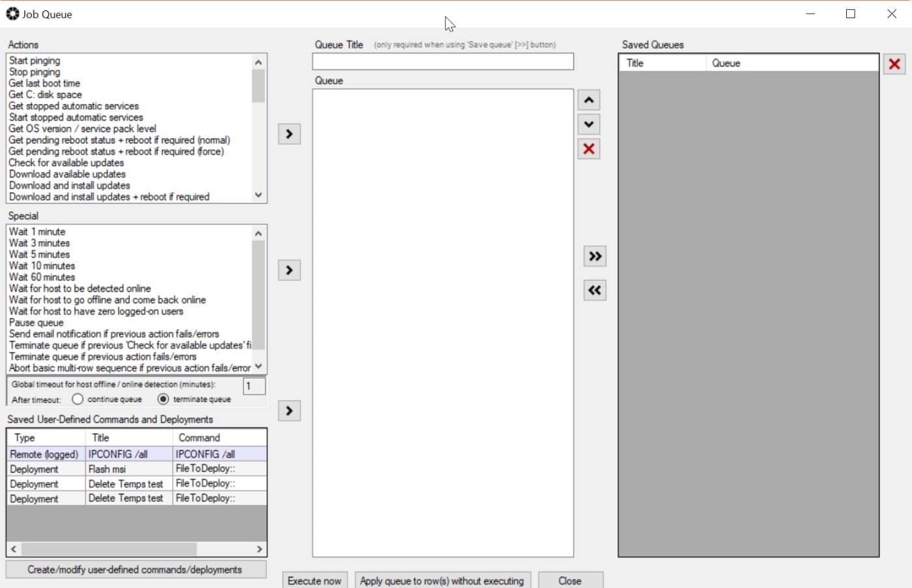Save queue using double right arrow button
Viewport: 912px width, 588px height.
pos(595,257)
